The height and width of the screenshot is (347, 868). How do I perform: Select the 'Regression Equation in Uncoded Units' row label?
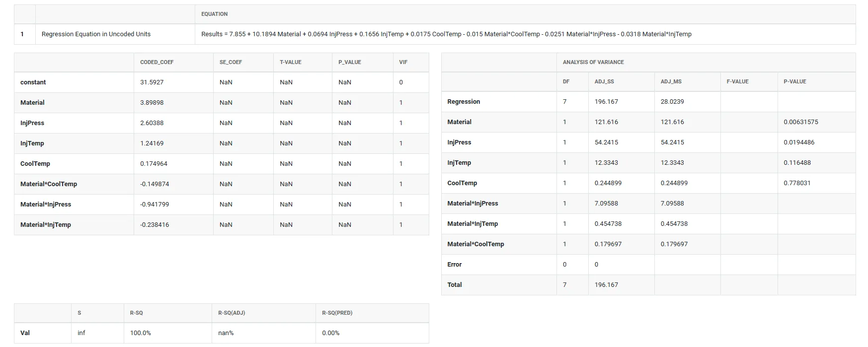(x=96, y=34)
